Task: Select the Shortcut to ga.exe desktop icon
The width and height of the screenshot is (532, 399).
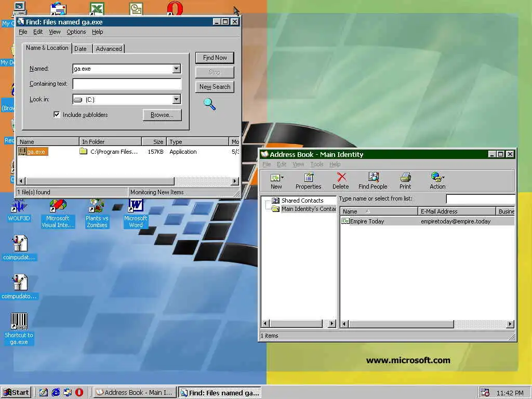Action: coord(19,329)
